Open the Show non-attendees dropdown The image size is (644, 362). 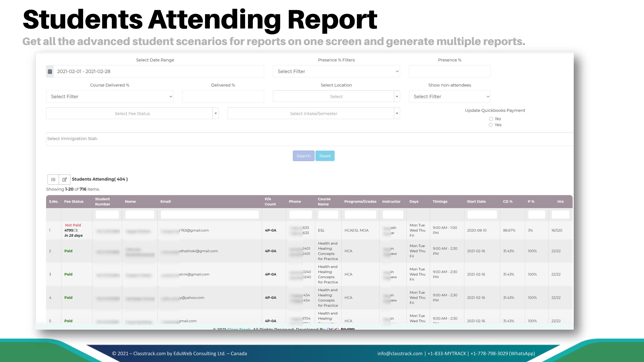click(449, 97)
